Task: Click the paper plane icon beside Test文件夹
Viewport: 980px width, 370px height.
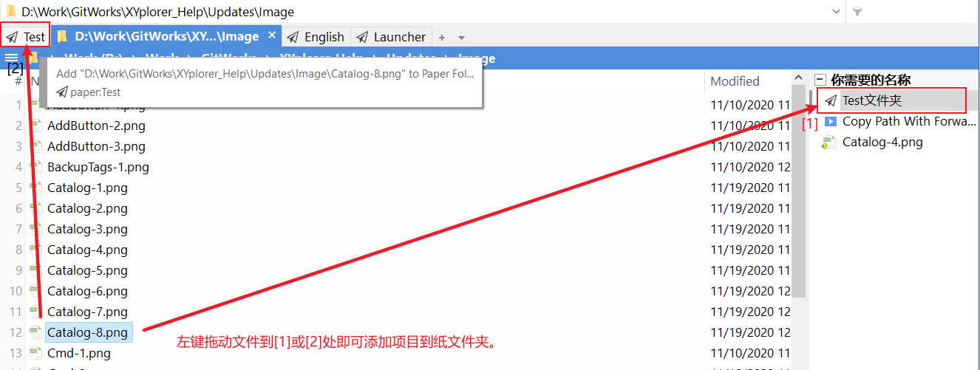Action: pyautogui.click(x=831, y=100)
